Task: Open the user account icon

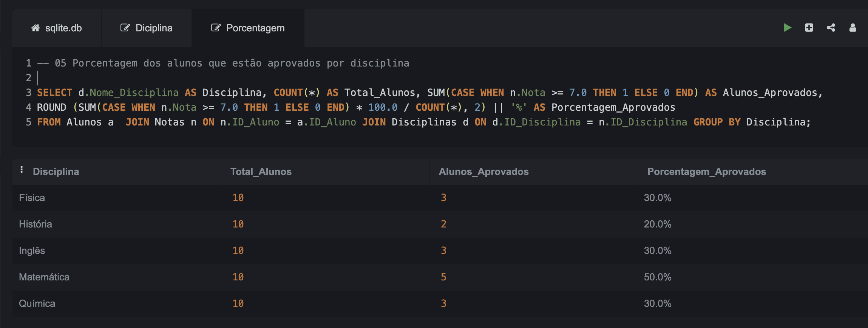Action: coord(853,28)
